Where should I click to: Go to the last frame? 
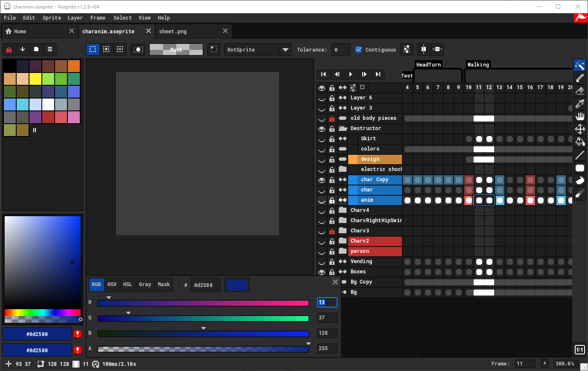tap(378, 74)
